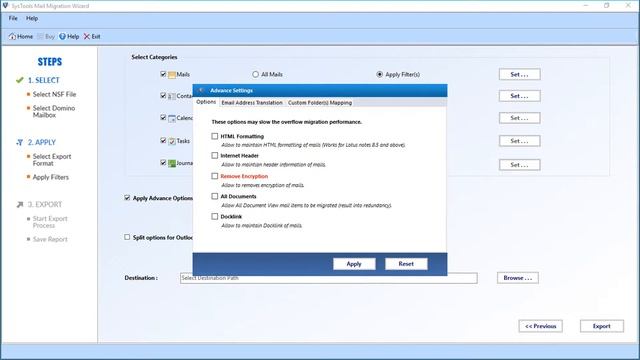Select the All Mails radio button
The image size is (640, 360).
(x=256, y=74)
